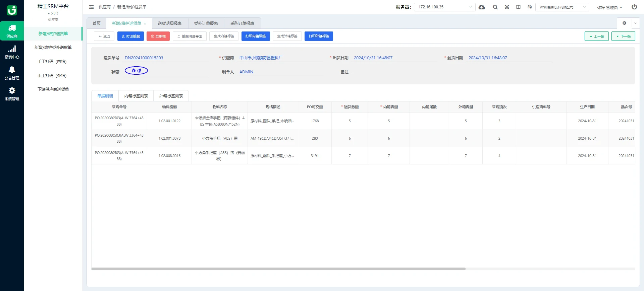644x291 pixels.
Task: Open 报表中心 in the left sidebar
Action: point(12,52)
